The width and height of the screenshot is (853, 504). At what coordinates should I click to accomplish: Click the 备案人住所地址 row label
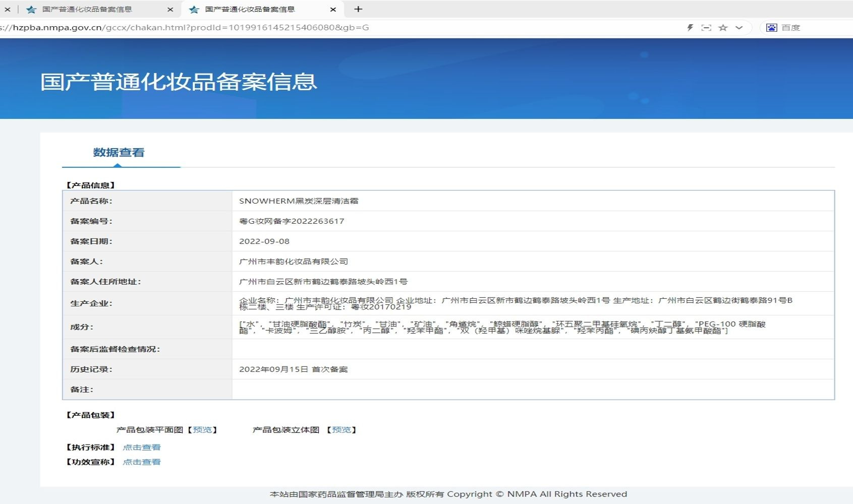coord(105,282)
